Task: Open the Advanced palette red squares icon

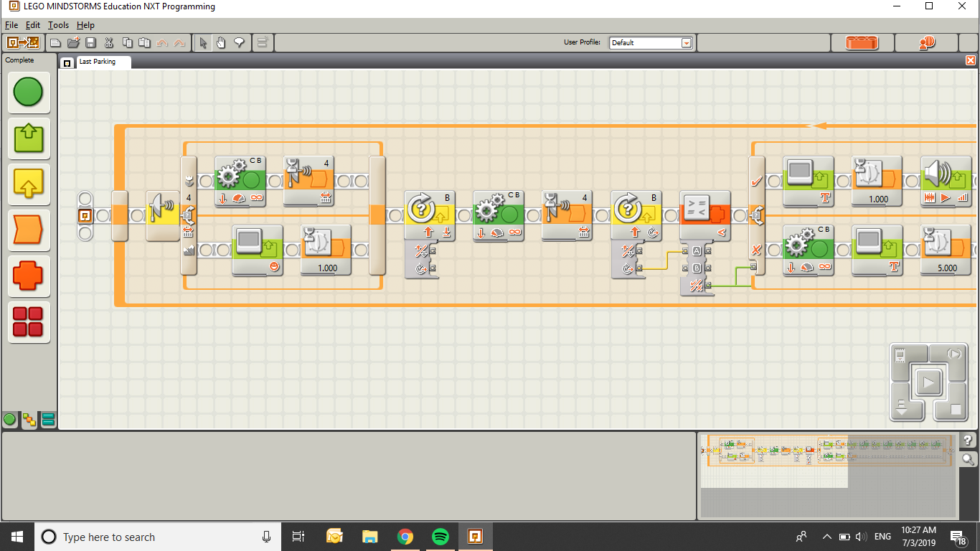Action: pos(29,321)
